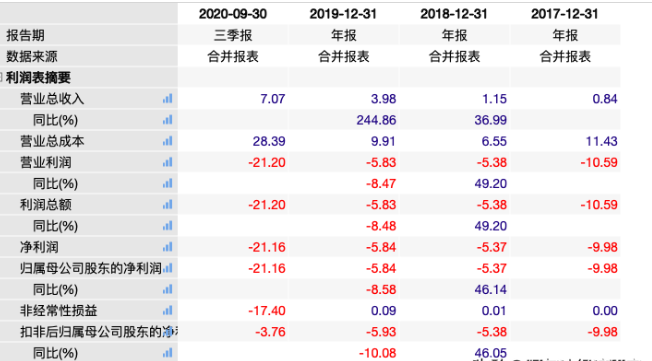The width and height of the screenshot is (652, 361).
Task: Click the growth value 244.86
Action: click(376, 120)
